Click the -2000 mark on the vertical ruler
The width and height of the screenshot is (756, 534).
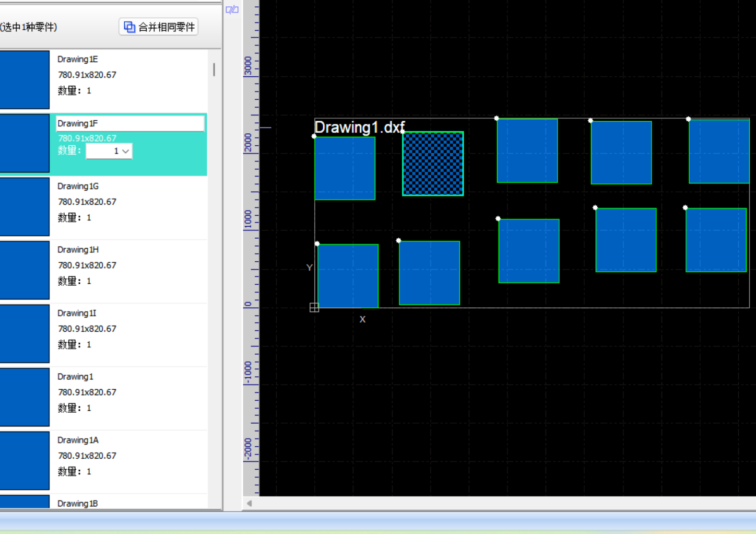[248, 448]
